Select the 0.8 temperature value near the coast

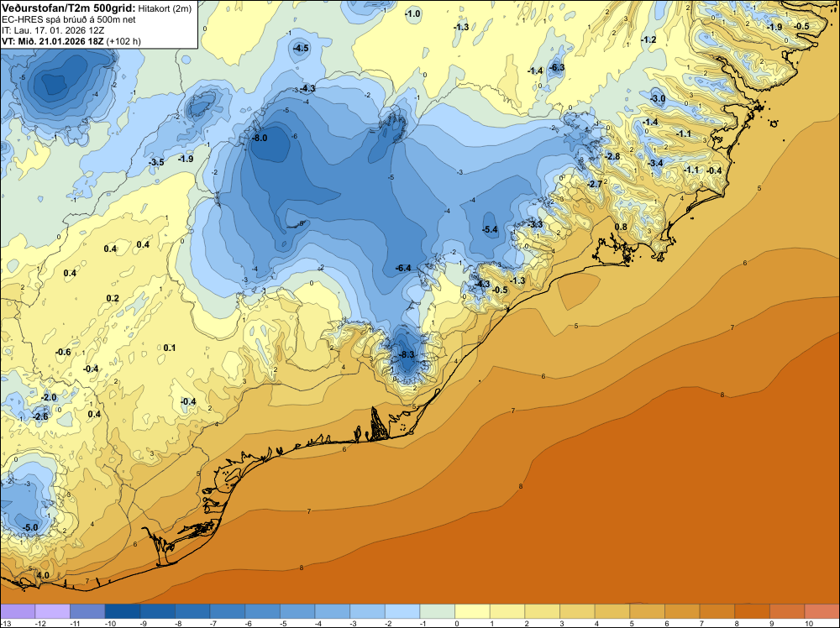tap(621, 227)
